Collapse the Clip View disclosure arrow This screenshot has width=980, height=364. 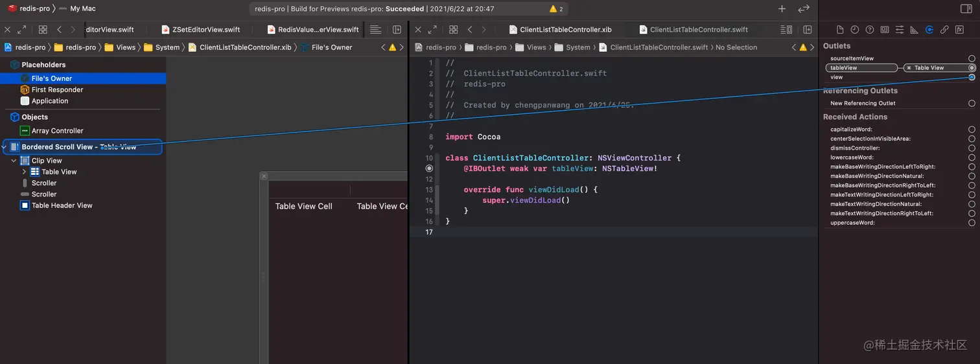14,161
